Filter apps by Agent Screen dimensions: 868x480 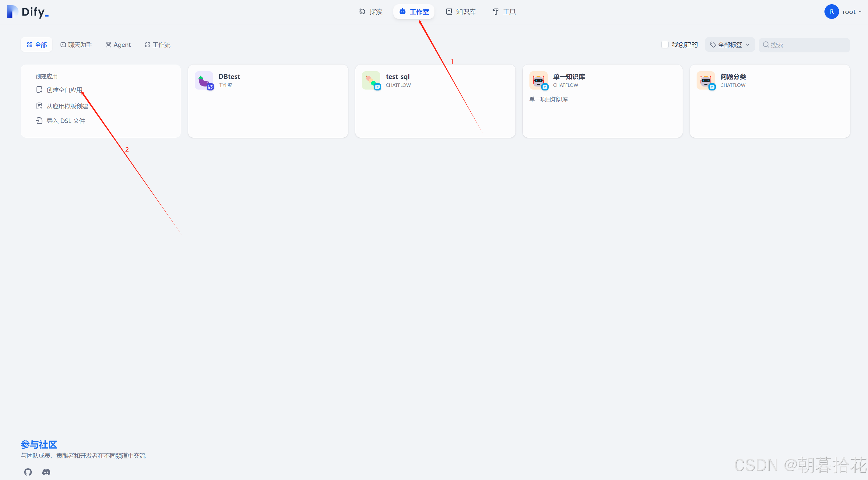(x=118, y=44)
